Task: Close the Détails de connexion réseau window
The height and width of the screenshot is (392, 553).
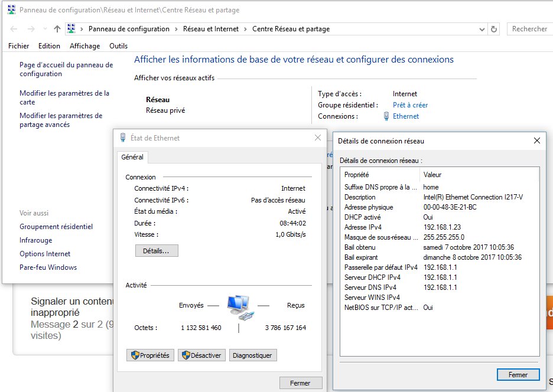Action: pyautogui.click(x=536, y=141)
